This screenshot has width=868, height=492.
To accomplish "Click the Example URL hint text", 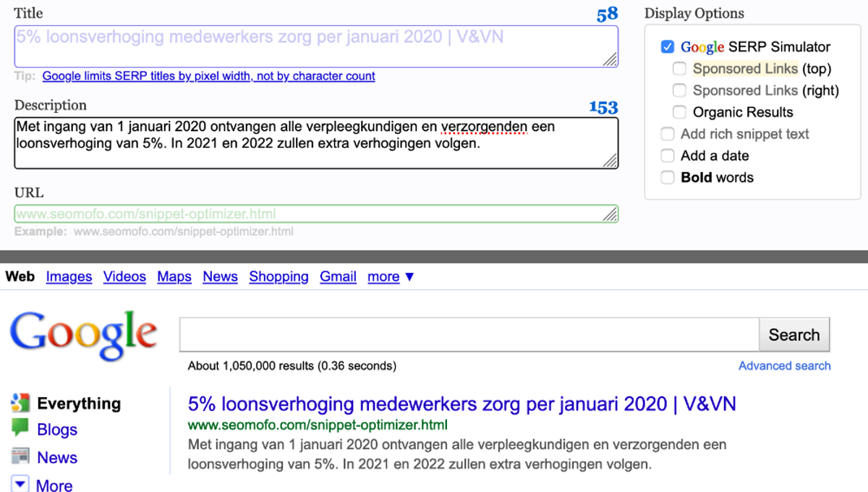I will [153, 232].
